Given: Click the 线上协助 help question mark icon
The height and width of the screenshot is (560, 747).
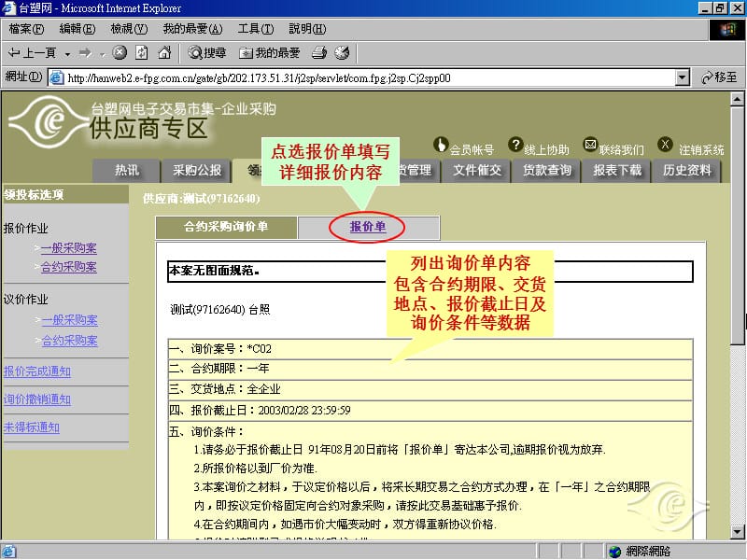Looking at the screenshot, I should coord(515,145).
